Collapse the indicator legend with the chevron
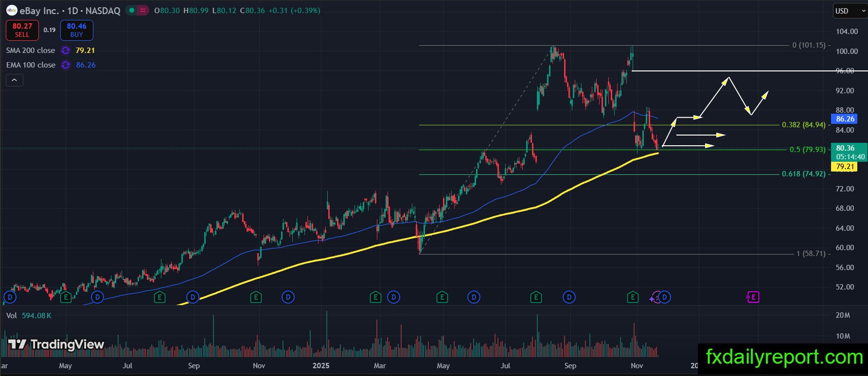868x376 pixels. [14, 80]
